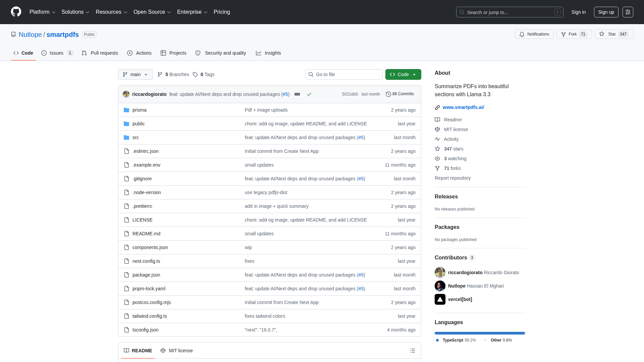
Task: Open the 86 Commits history
Action: pos(400,94)
